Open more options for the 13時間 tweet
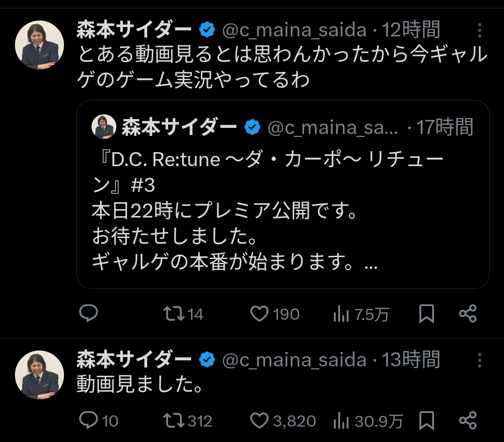Screen dimensions: 504x442 pos(480,360)
